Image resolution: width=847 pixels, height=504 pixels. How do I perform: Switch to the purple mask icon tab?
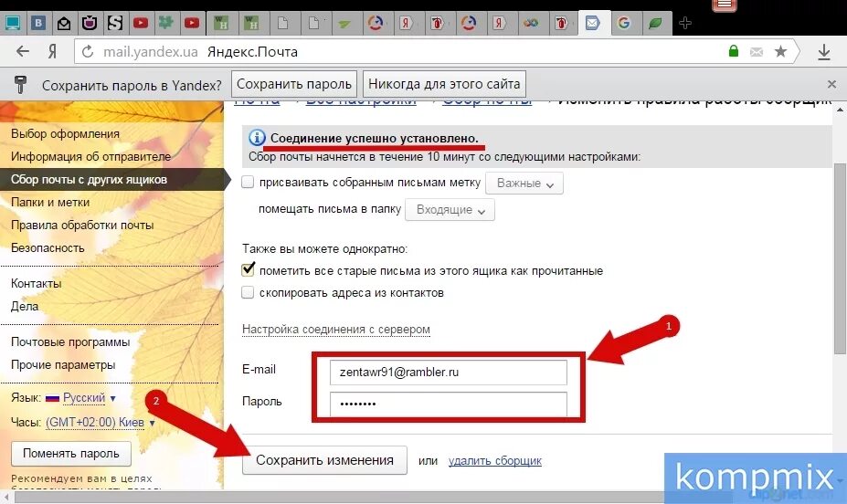point(90,23)
